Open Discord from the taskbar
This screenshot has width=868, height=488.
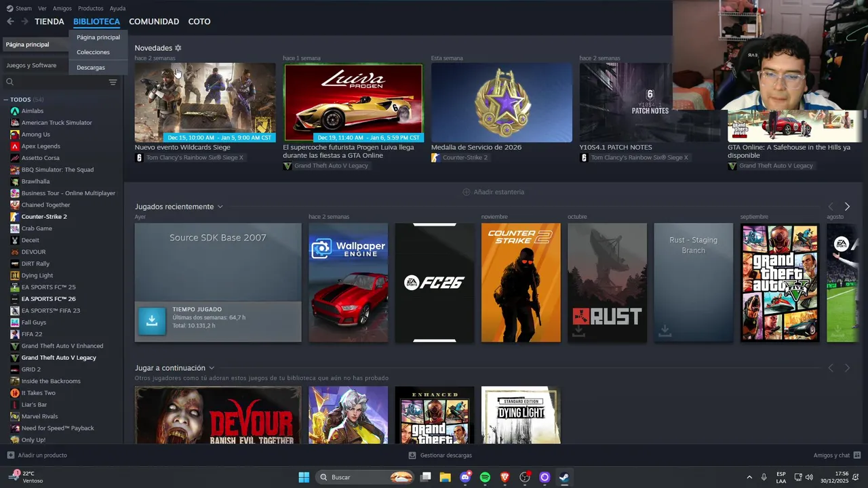465,477
